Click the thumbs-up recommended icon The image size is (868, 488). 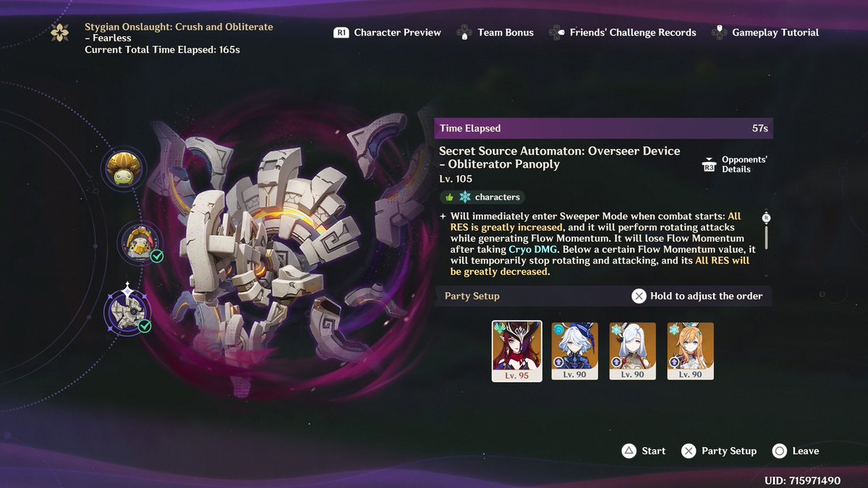click(x=449, y=197)
